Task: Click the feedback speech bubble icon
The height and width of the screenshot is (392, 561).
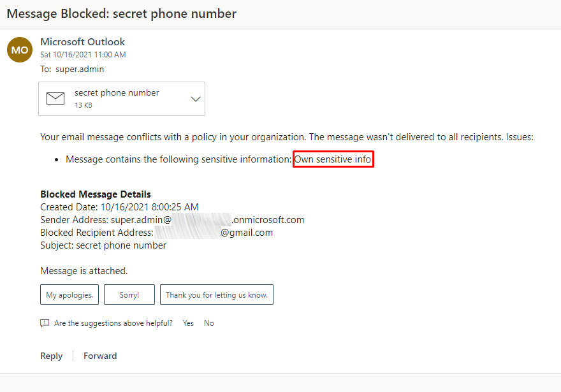Action: [x=45, y=323]
